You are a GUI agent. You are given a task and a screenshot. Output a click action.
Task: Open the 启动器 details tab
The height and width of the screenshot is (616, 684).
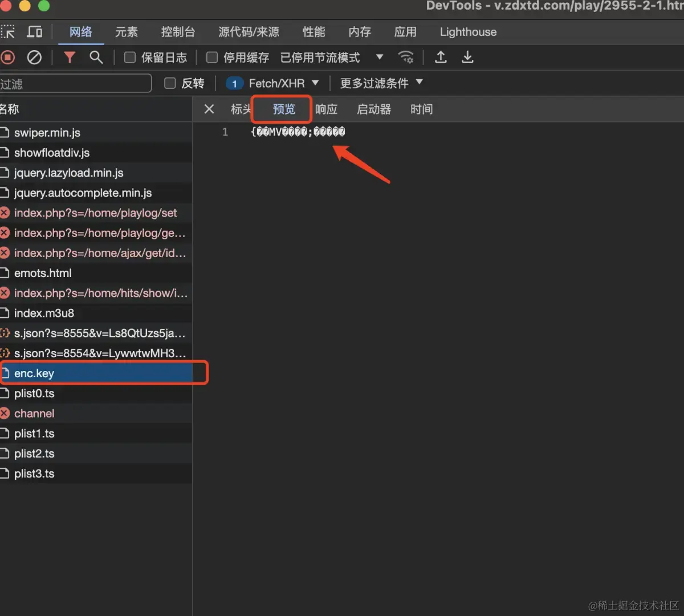(x=374, y=109)
